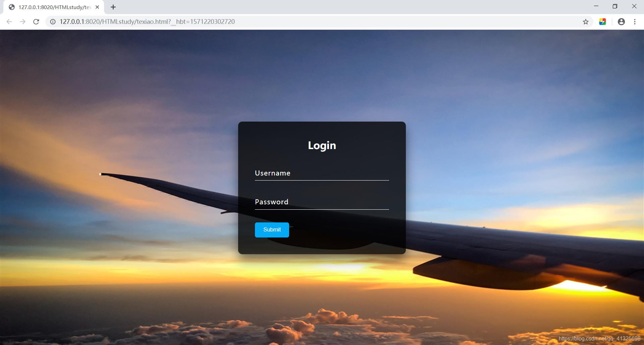The height and width of the screenshot is (345, 644).
Task: Minimize the browser window
Action: click(x=596, y=6)
